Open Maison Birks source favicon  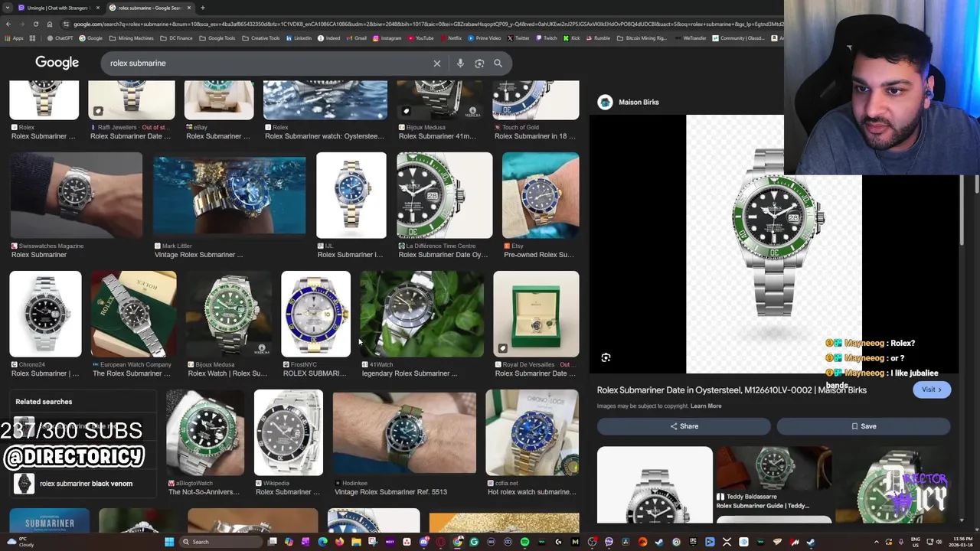click(x=605, y=102)
